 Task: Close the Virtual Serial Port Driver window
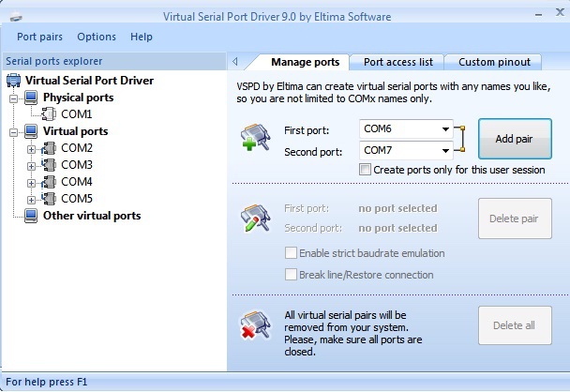(x=560, y=13)
